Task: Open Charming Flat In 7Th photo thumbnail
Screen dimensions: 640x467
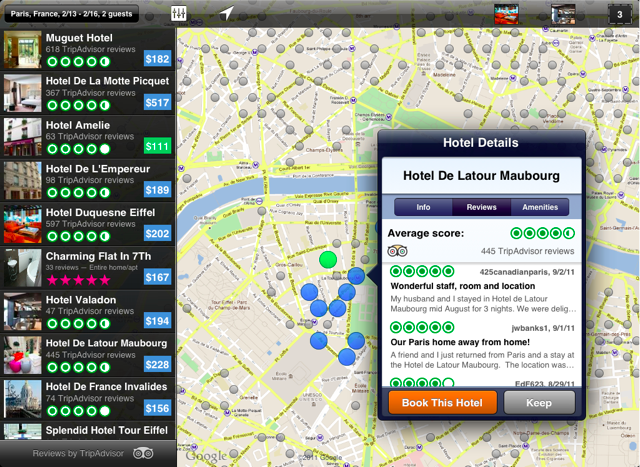Action: (x=22, y=268)
